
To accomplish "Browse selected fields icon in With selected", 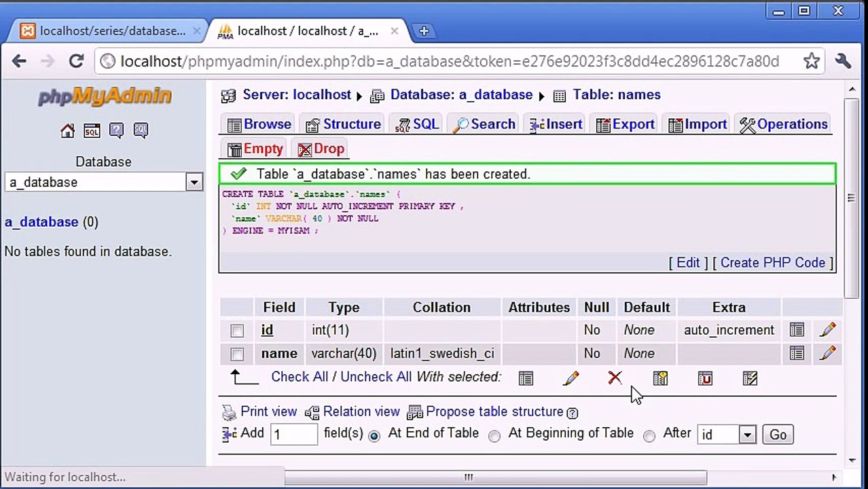I will point(526,378).
